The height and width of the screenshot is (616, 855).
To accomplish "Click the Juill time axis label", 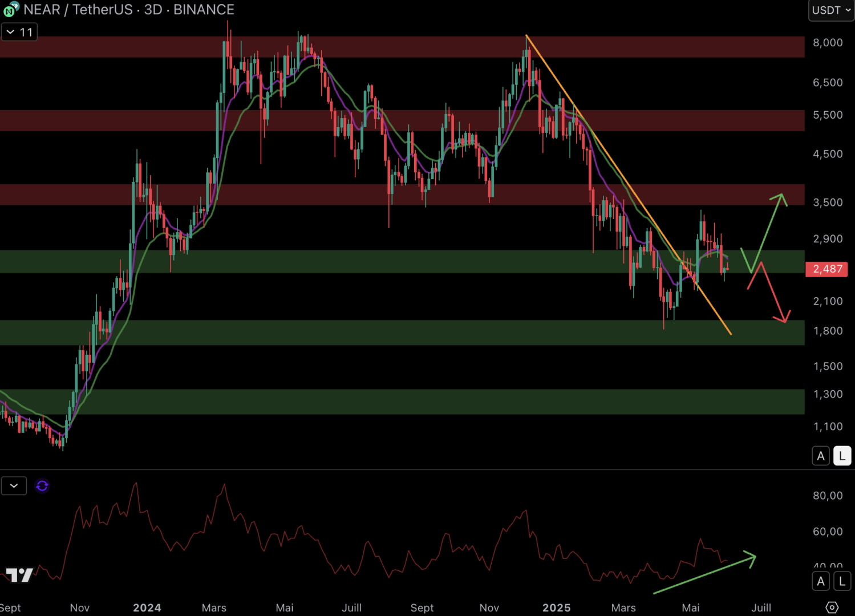I will [352, 608].
